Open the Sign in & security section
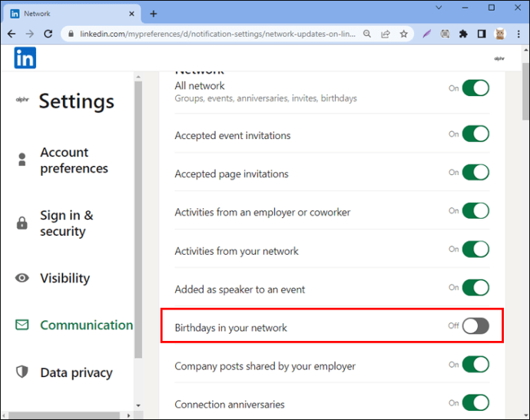530x420 pixels. (x=66, y=223)
